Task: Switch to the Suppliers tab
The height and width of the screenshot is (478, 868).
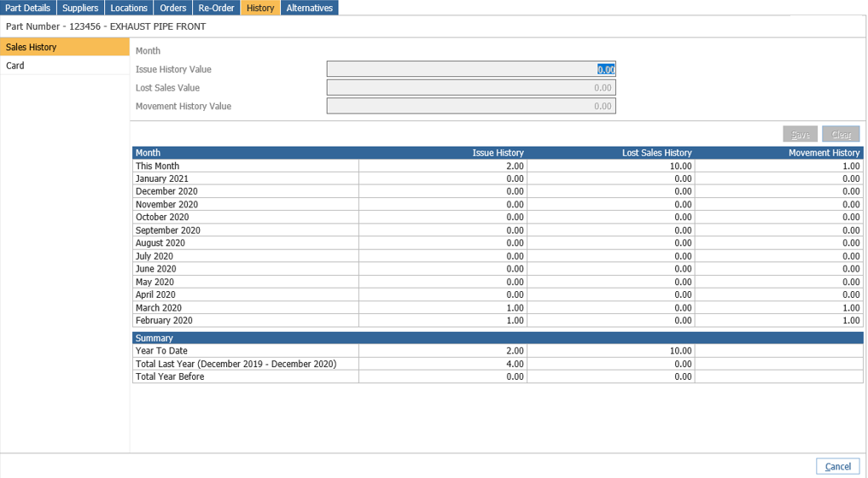Action: (80, 8)
